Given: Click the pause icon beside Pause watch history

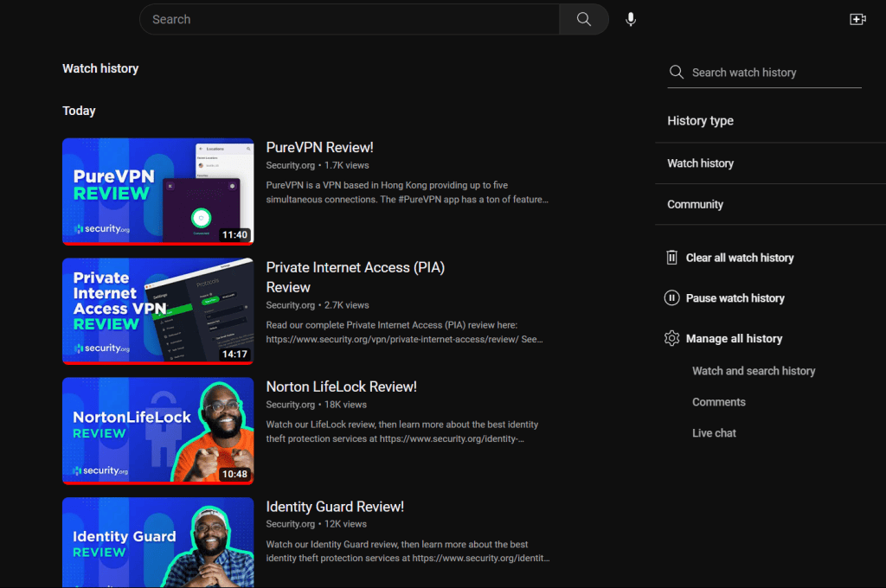Looking at the screenshot, I should click(x=672, y=297).
